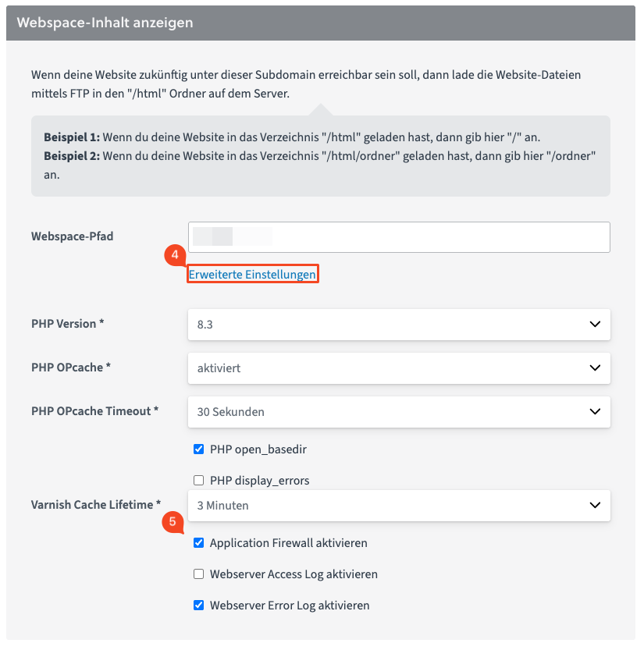
Task: Click the chevron arrow next to 3 Minuten
Action: (595, 505)
